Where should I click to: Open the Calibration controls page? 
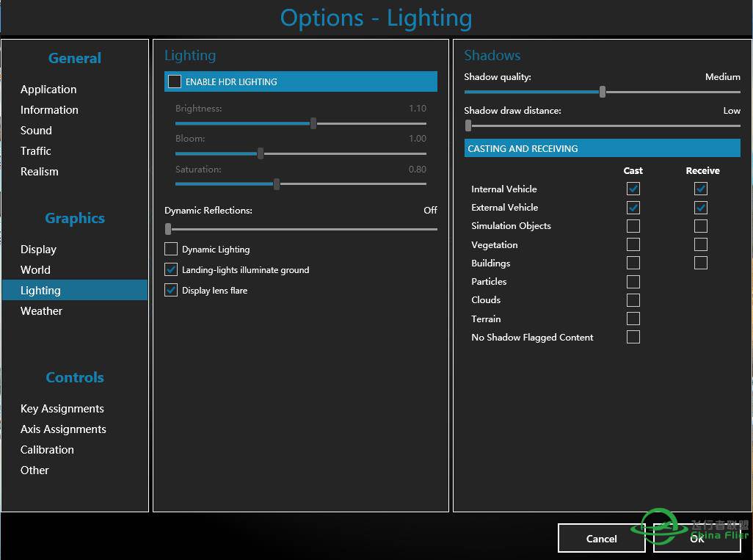point(47,449)
